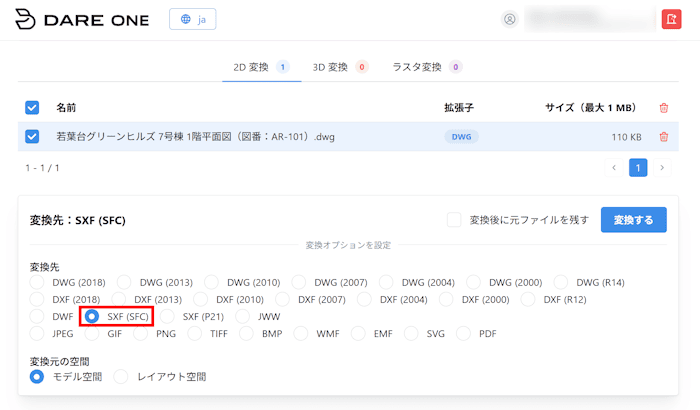This screenshot has height=410, width=700.
Task: Uncheck the 若葉台グリーンヒルズ file row checkbox
Action: [32, 136]
